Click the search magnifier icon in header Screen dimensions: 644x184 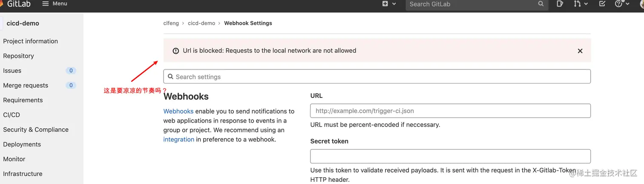541,4
